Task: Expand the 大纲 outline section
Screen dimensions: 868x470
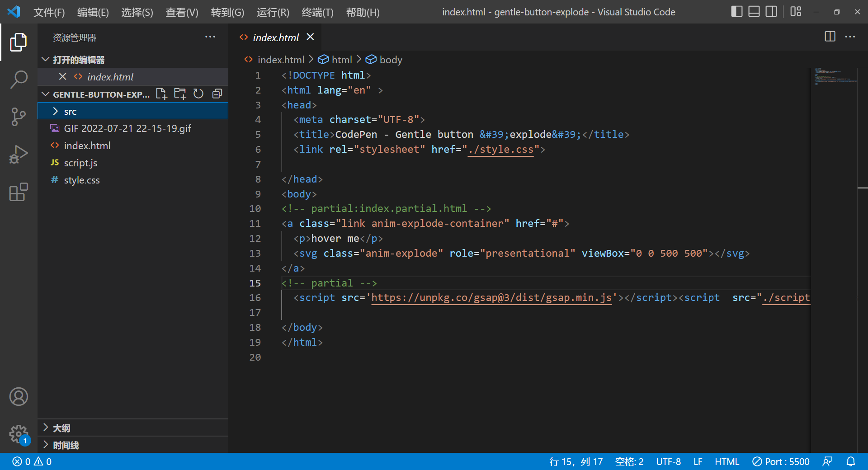Action: [62, 428]
